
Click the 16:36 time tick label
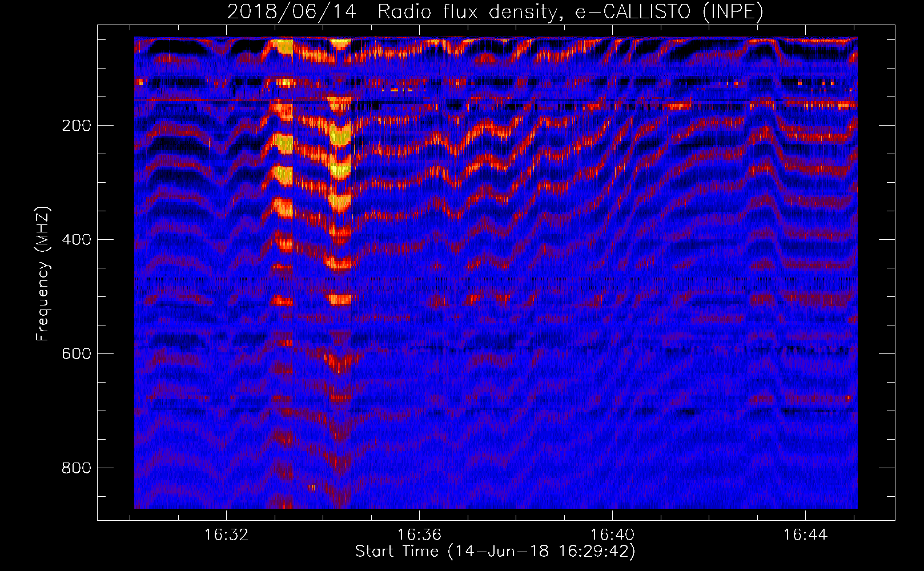coord(420,535)
